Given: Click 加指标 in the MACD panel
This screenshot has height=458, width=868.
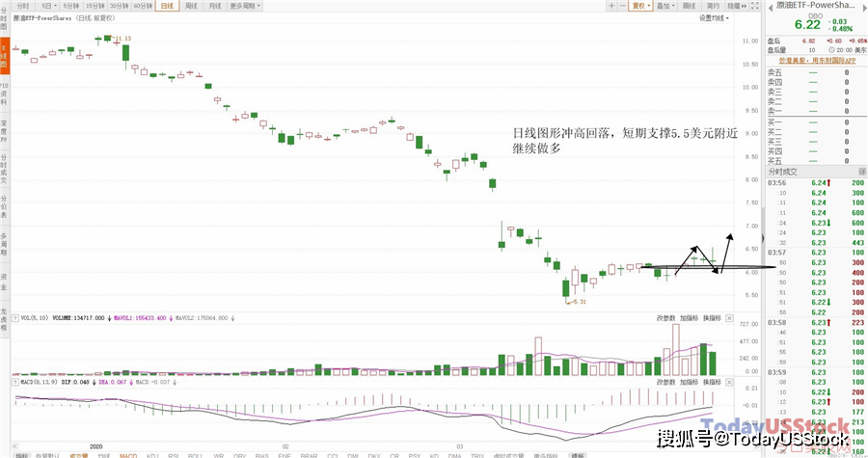Looking at the screenshot, I should 689,382.
